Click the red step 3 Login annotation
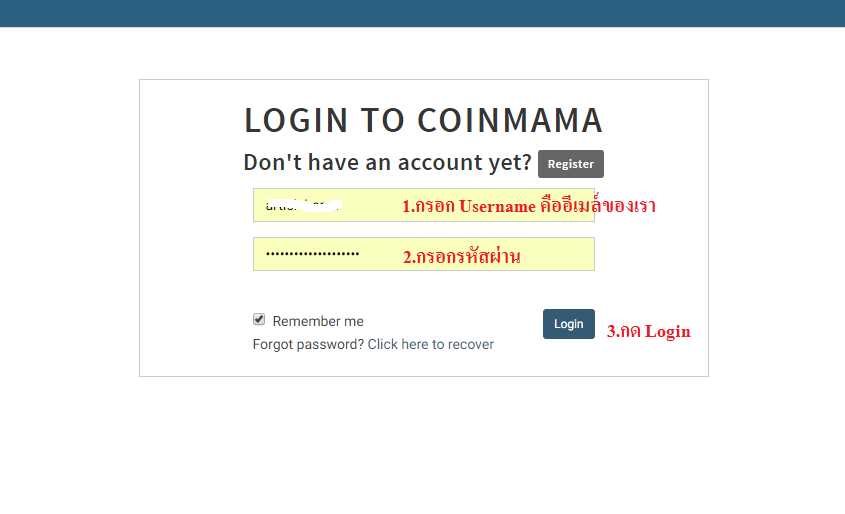845x514 pixels. 648,331
